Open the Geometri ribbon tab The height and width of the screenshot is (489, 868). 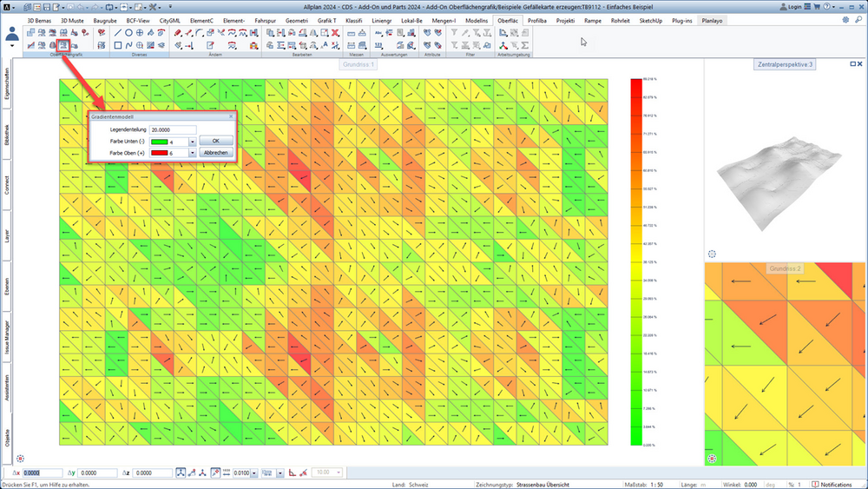pyautogui.click(x=297, y=21)
